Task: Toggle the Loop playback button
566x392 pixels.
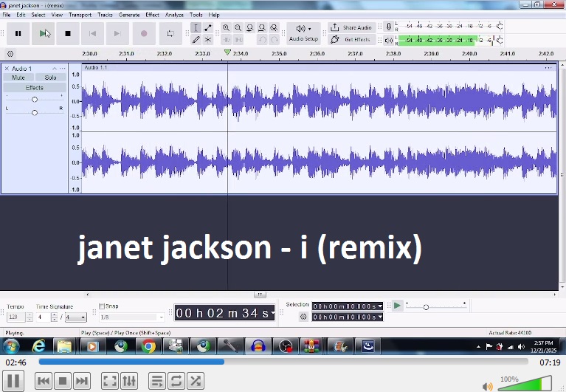Action: click(x=170, y=33)
